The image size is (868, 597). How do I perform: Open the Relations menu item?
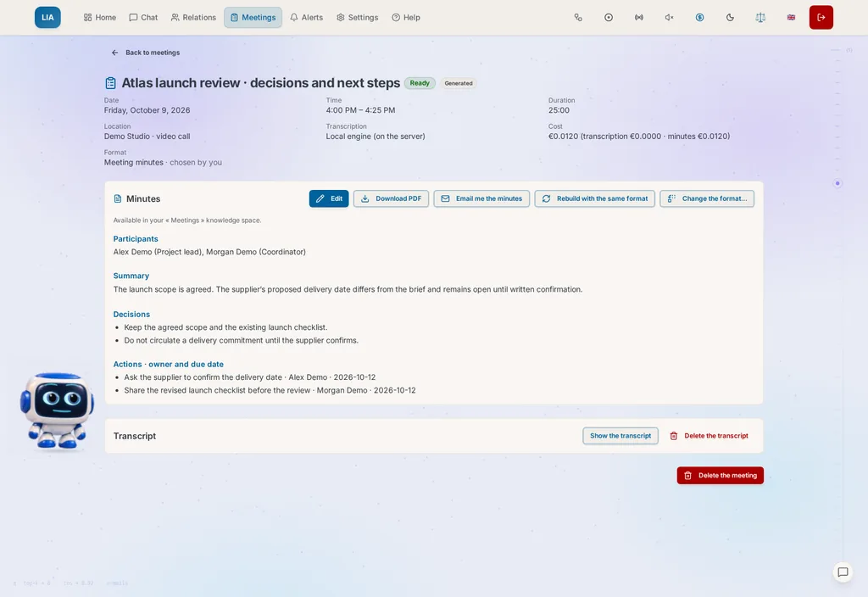coord(194,17)
